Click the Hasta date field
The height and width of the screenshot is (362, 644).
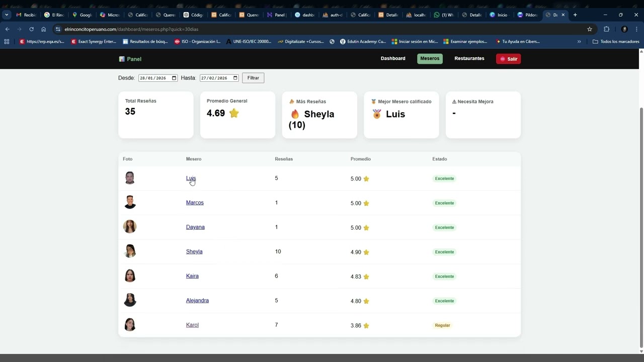tap(219, 78)
